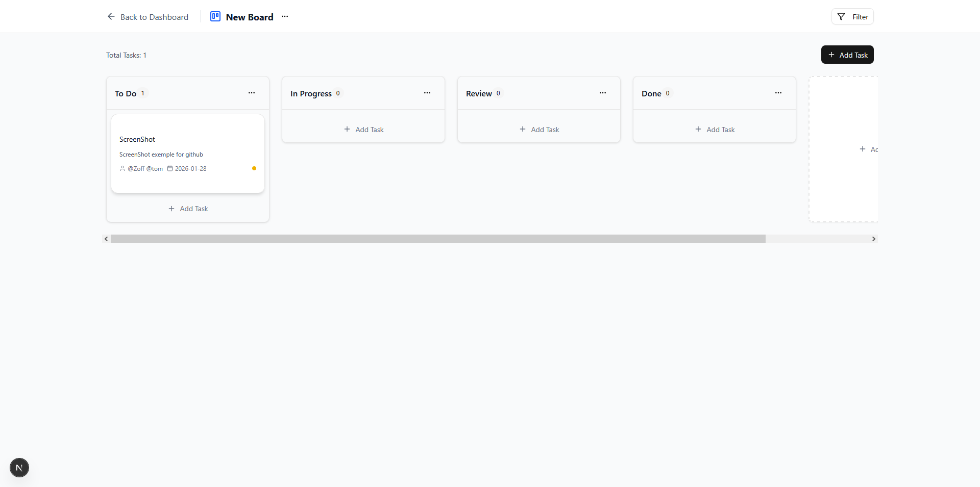Open the To Do column options menu
The width and height of the screenshot is (980, 487).
click(252, 93)
